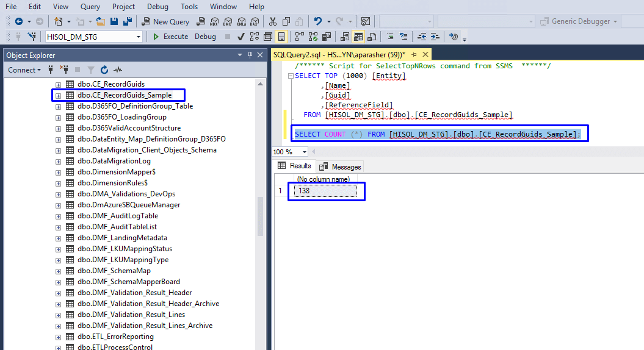
Task: Click the Undo arrow icon
Action: [318, 21]
